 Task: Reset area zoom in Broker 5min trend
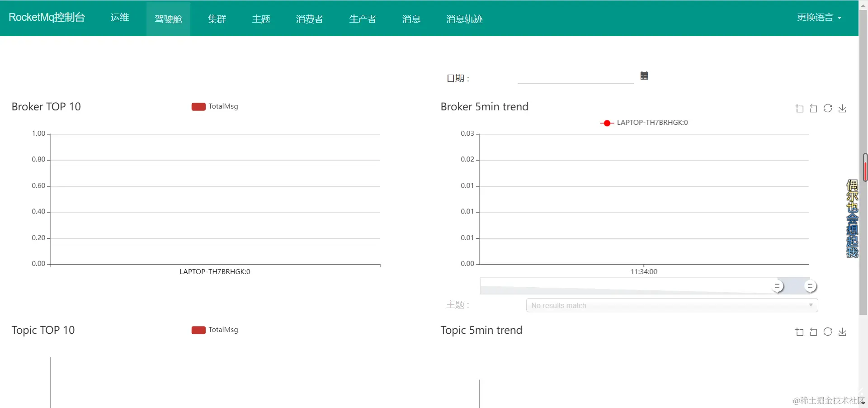point(813,109)
